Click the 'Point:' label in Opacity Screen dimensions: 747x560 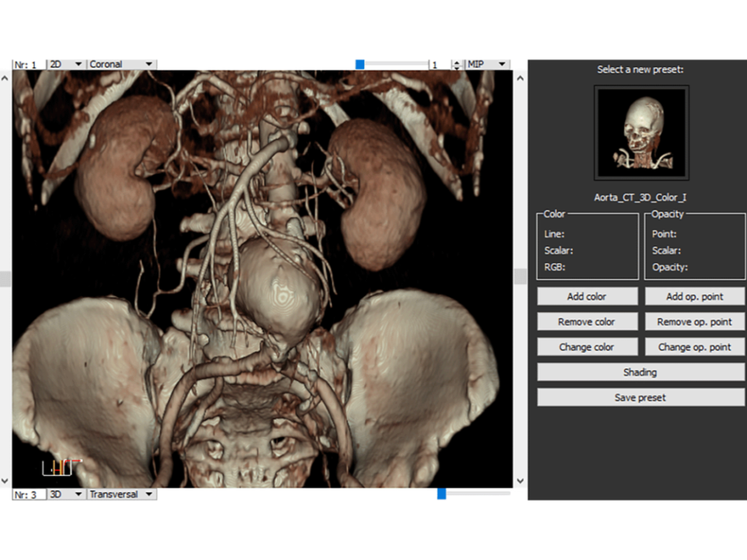(664, 234)
